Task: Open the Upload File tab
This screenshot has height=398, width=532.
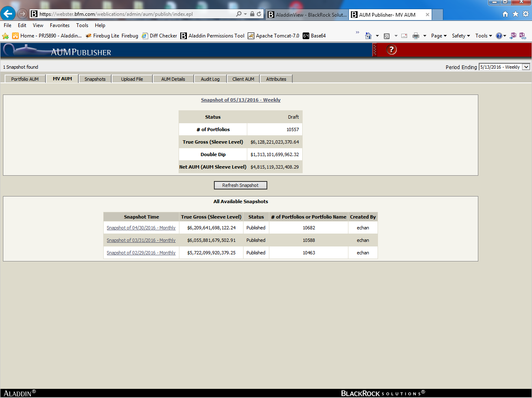Action: tap(132, 79)
